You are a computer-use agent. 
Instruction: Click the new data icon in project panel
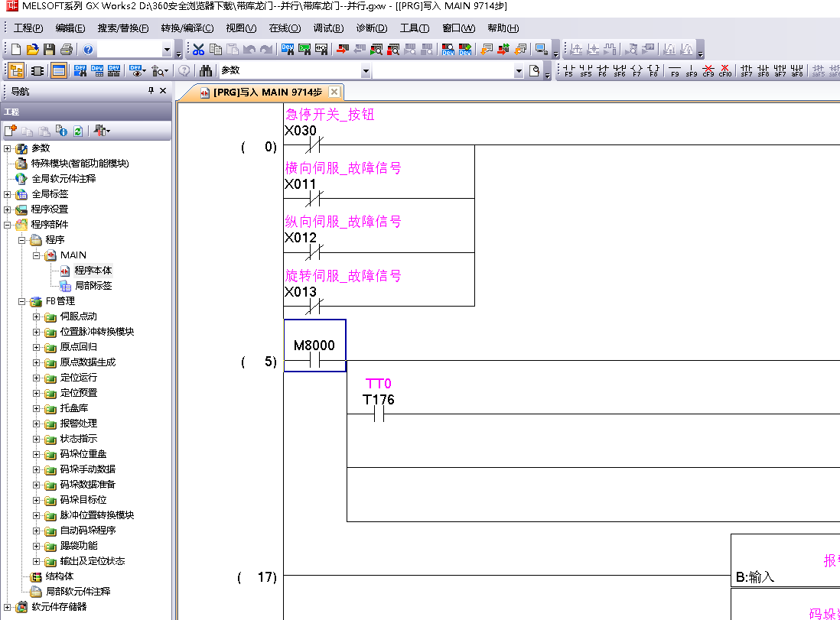11,131
